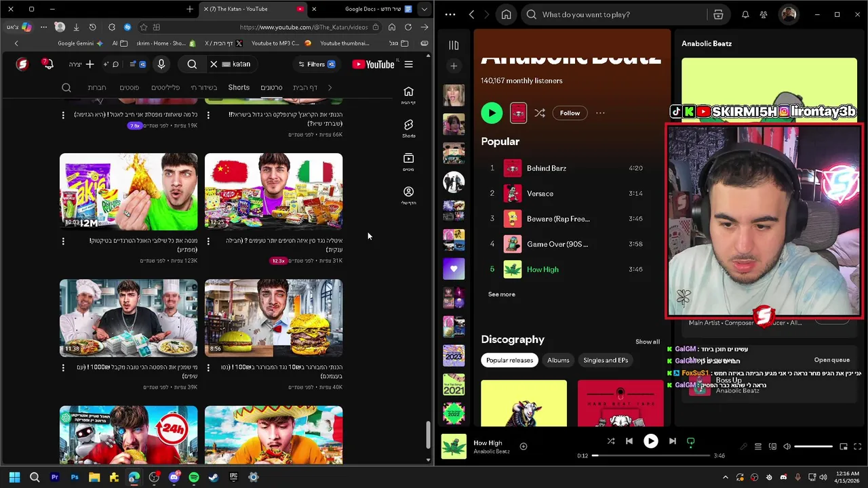Adjust the Spotify volume slider
This screenshot has width=868, height=488.
pos(813,447)
